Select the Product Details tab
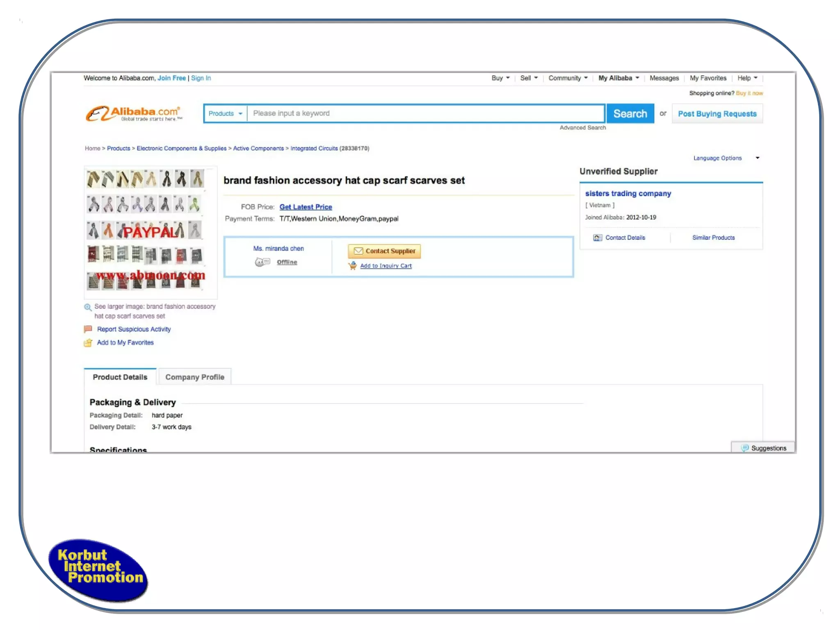Image resolution: width=840 pixels, height=630 pixels. pos(120,377)
